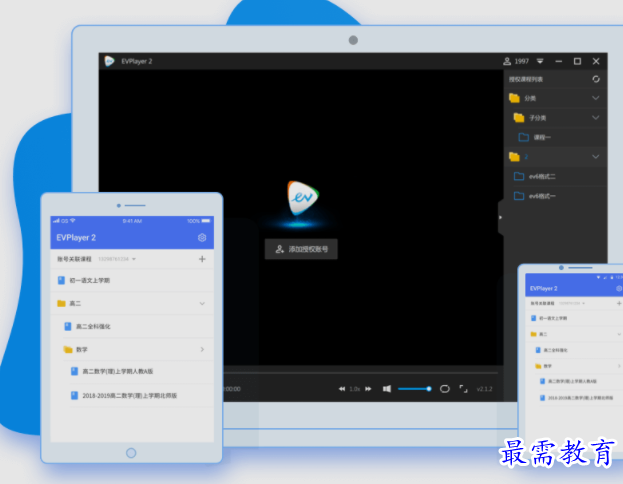Screen dimensions: 623x484
Task: Collapse the 分类 folder chevron
Action: (x=596, y=98)
